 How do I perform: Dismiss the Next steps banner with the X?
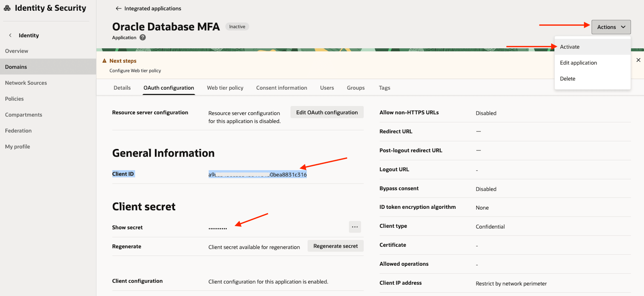tap(639, 60)
